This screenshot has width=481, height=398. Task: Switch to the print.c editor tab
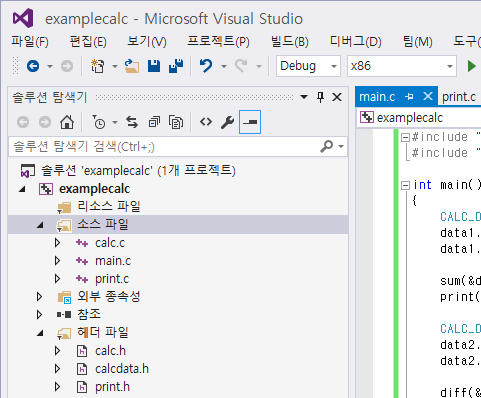coord(459,97)
